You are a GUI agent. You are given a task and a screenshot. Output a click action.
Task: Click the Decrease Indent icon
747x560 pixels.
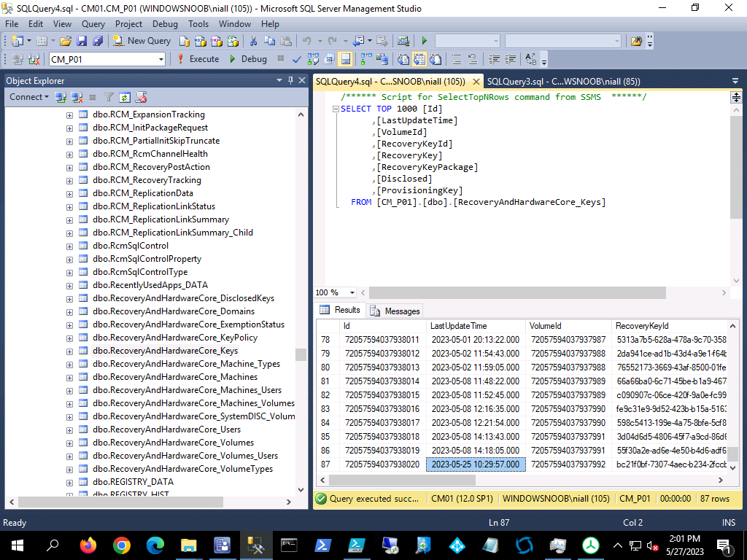coord(494,60)
